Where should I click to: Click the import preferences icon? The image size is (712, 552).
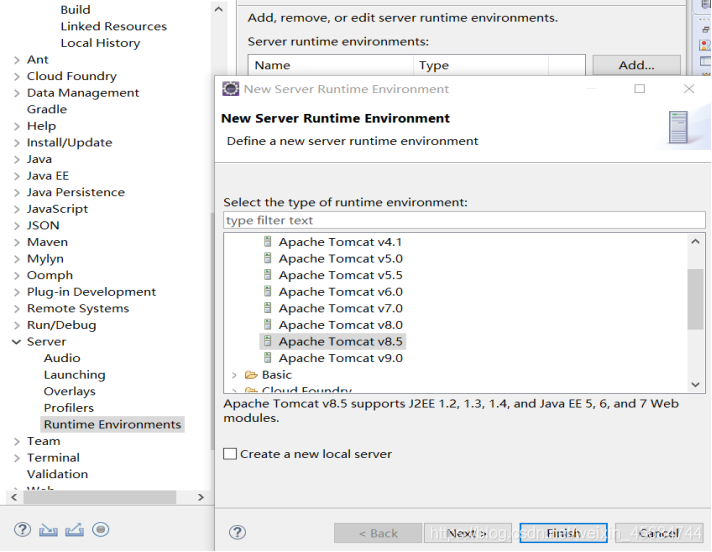coord(48,530)
